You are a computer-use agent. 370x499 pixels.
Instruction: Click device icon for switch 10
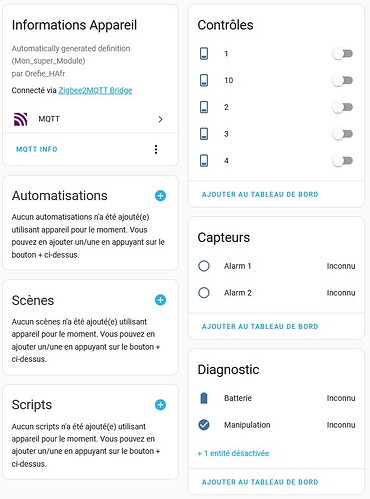coord(204,80)
